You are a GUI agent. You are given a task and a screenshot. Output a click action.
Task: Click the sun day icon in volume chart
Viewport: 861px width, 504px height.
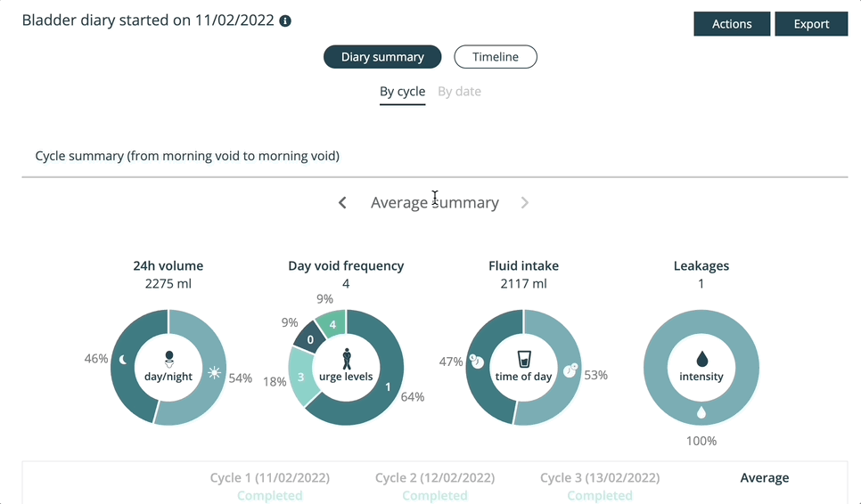[x=214, y=373]
